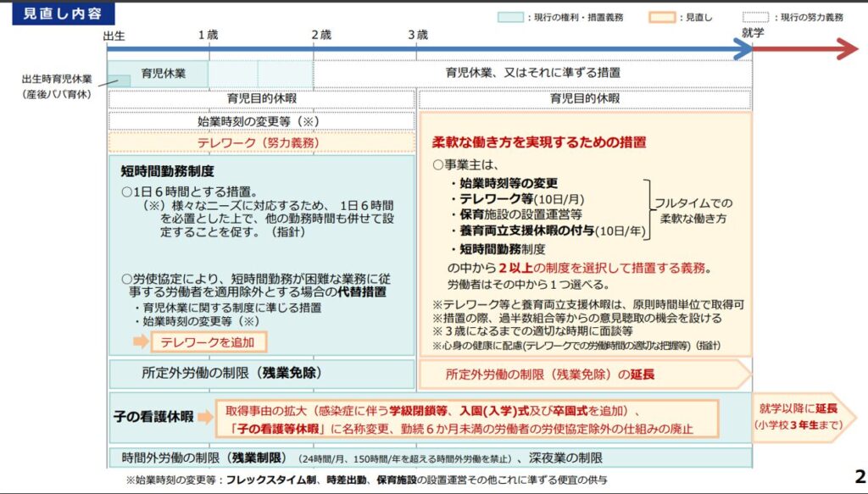Click the small teal 出生時育児休業 box
The height and width of the screenshot is (494, 868).
pyautogui.click(x=119, y=81)
